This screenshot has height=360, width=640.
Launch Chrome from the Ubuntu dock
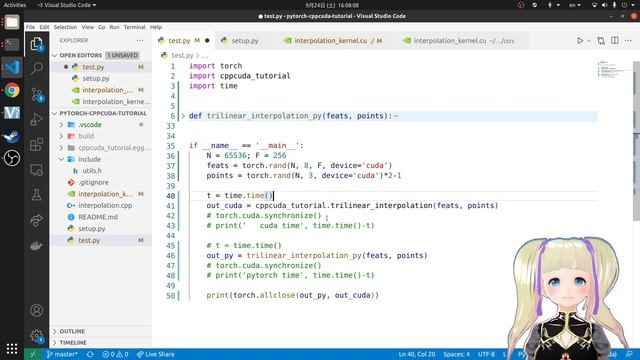coord(12,90)
